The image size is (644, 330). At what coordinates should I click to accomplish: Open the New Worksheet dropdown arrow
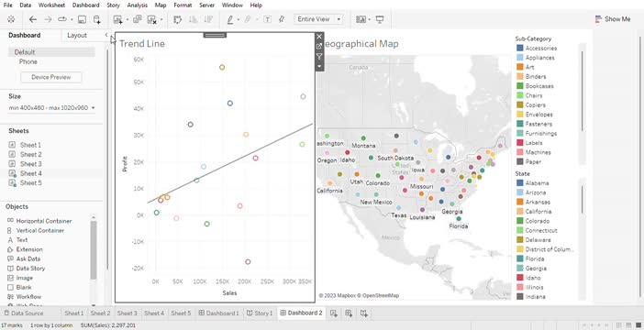[x=128, y=19]
